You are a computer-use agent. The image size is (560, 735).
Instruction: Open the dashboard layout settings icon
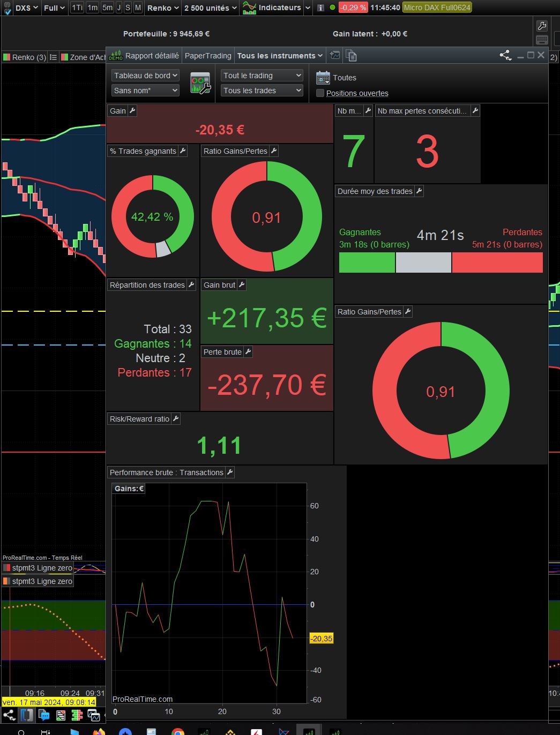200,83
